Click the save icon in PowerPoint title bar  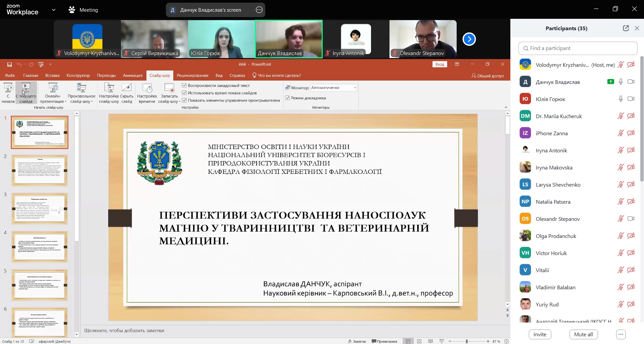pos(9,64)
